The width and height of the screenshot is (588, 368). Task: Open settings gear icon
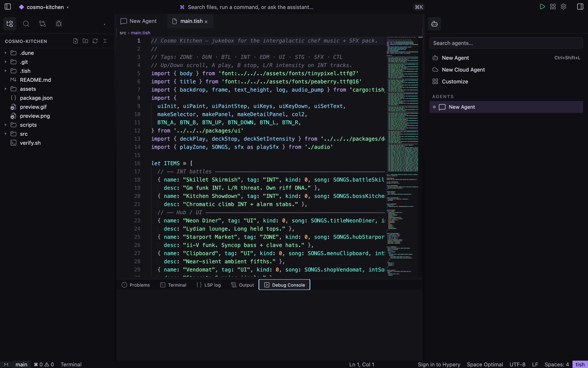563,7
